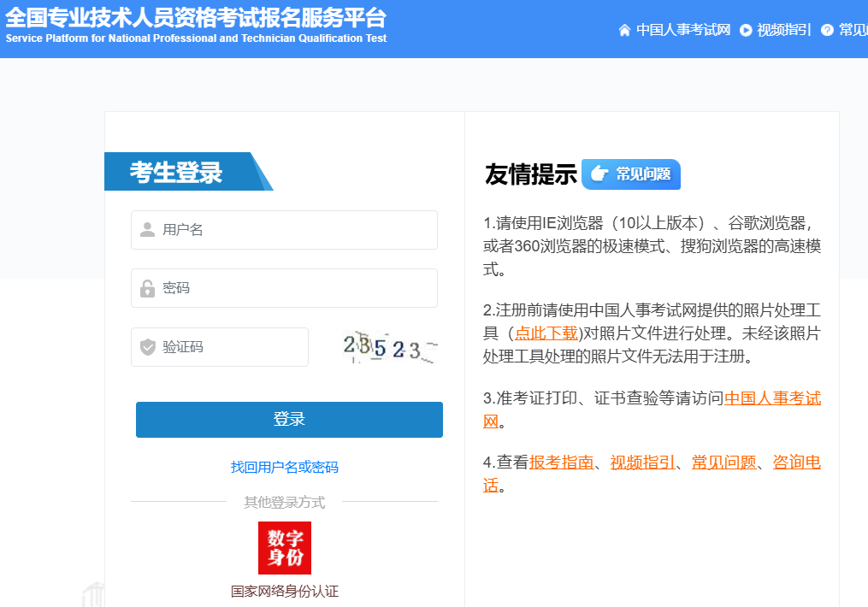868x607 pixels.
Task: Click the 其他登录方式 divider label
Action: coord(285,502)
